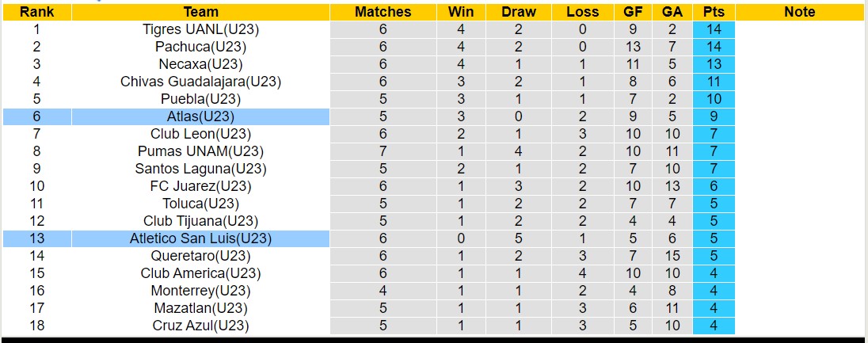Viewport: 868px width, 343px height.
Task: Click the Draw column header
Action: click(x=519, y=12)
